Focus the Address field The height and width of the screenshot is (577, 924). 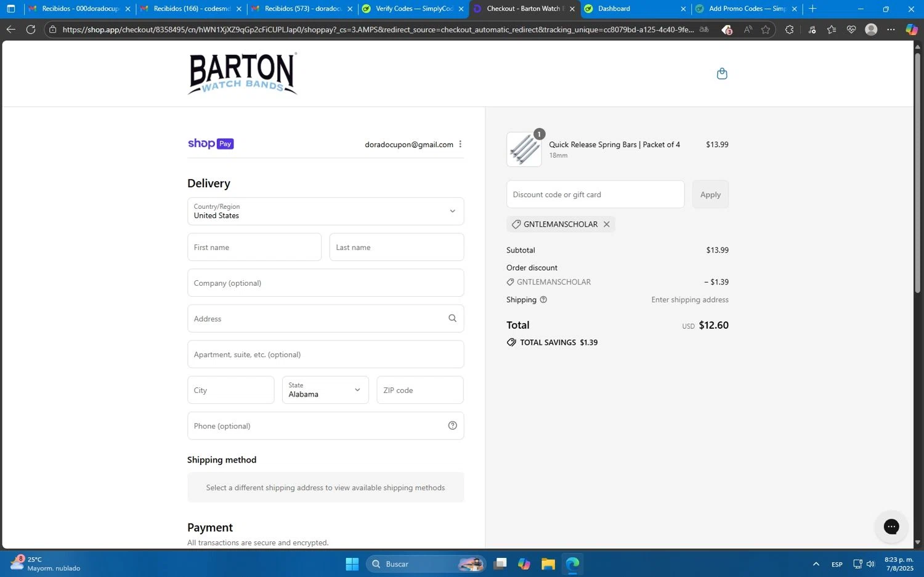pos(325,318)
